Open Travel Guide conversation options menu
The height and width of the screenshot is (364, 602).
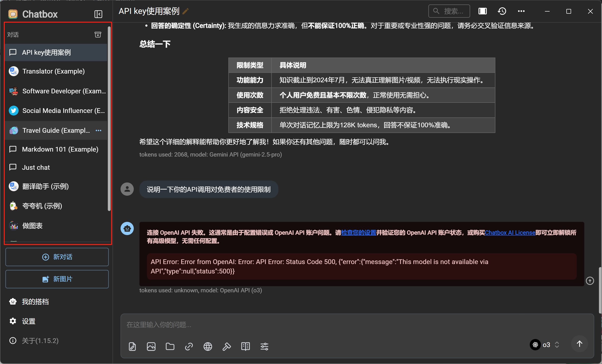pos(98,130)
